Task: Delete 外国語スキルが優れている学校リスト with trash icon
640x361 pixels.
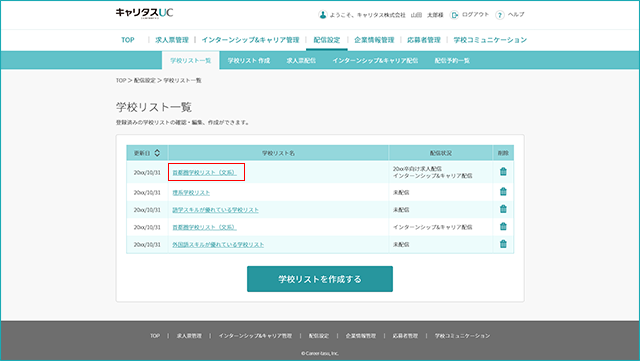Action: coord(503,244)
